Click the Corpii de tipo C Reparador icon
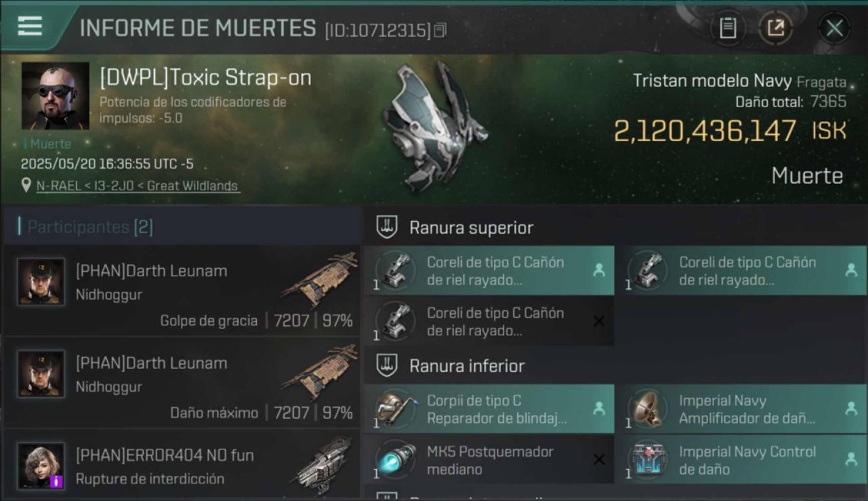This screenshot has width=868, height=501. click(x=396, y=409)
